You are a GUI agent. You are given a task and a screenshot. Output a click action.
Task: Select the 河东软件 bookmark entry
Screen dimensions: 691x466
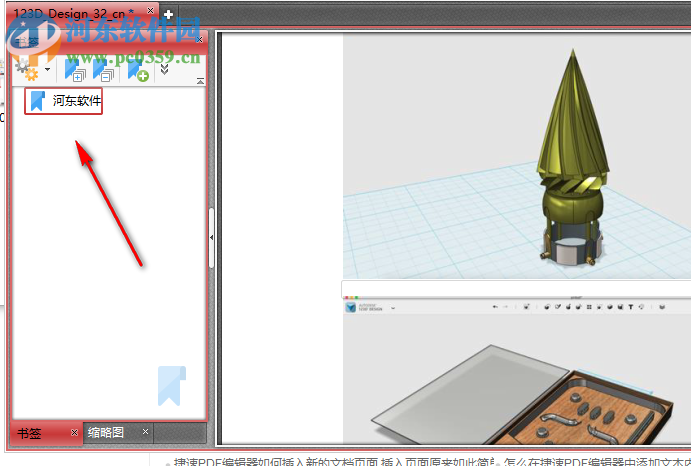pyautogui.click(x=76, y=101)
